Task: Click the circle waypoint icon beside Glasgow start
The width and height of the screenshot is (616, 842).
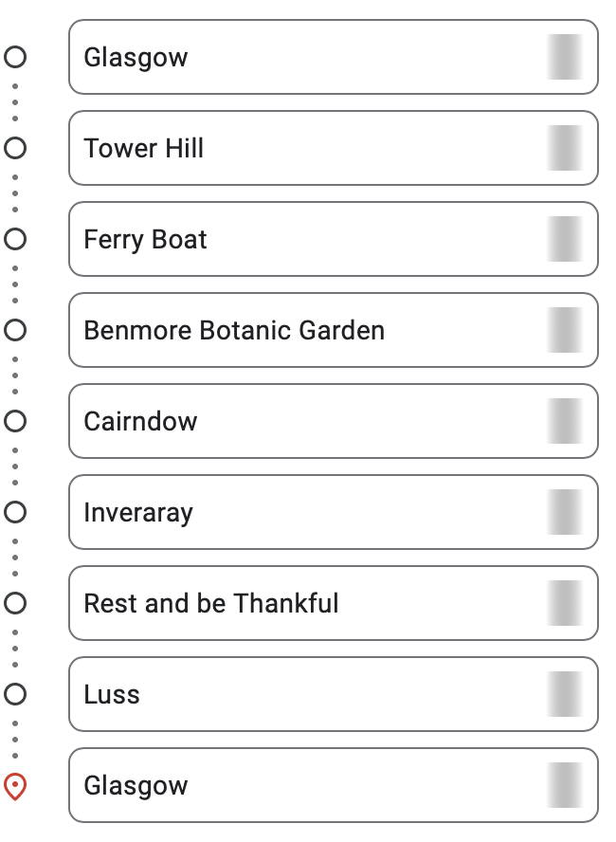Action: (15, 57)
